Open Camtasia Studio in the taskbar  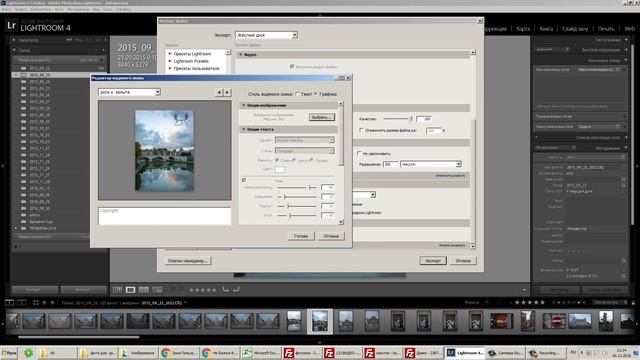tap(505, 353)
